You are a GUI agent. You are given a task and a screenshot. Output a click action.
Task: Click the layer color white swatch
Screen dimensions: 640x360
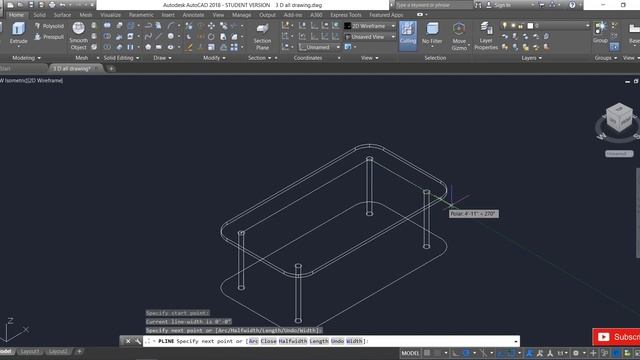tap(530, 26)
